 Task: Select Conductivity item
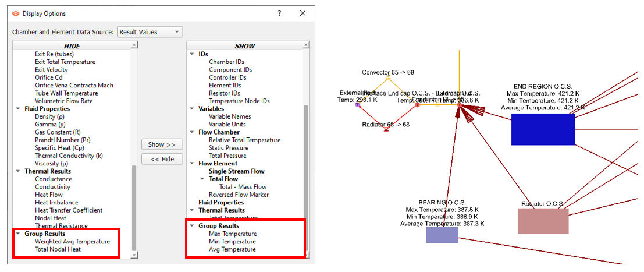52,187
